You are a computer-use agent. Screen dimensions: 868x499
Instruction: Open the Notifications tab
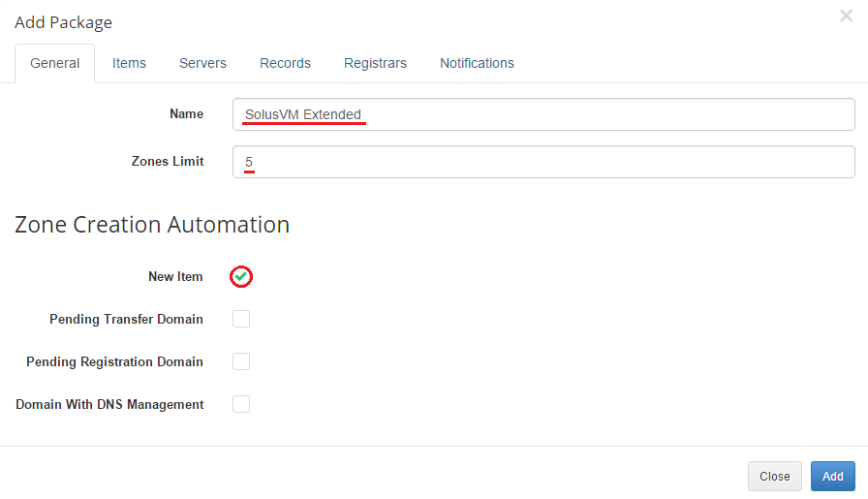477,63
